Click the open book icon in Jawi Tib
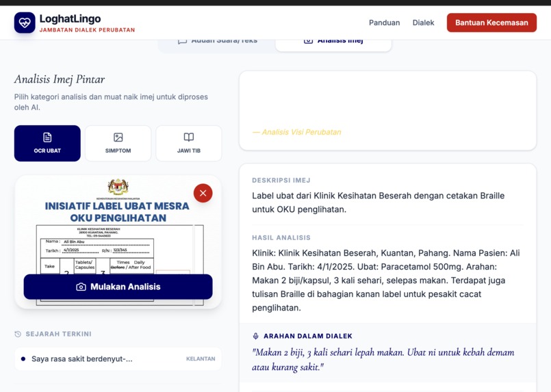This screenshot has height=392, width=551. click(x=189, y=137)
